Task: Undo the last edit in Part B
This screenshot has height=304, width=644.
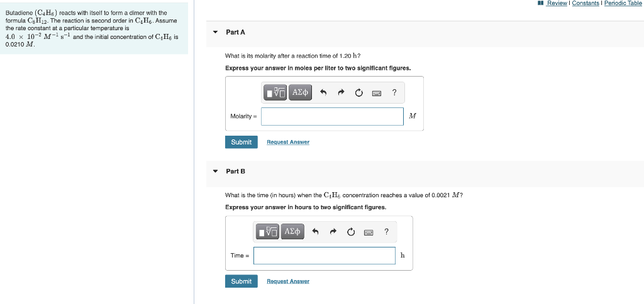Action: tap(315, 232)
